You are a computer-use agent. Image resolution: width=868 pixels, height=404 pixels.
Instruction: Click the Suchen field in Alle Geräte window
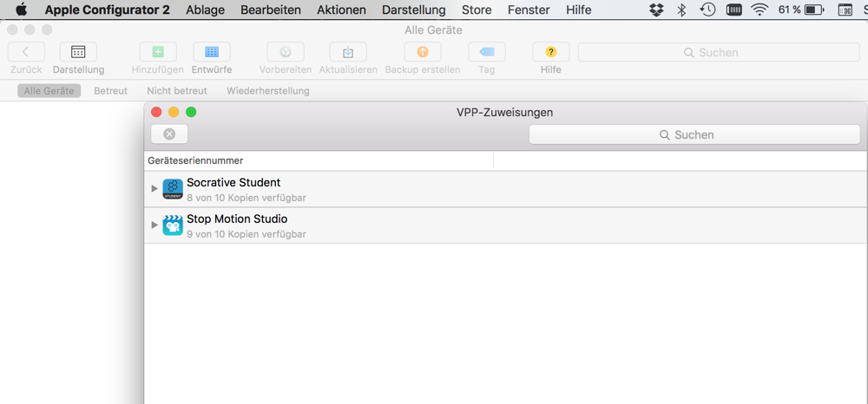pos(720,53)
